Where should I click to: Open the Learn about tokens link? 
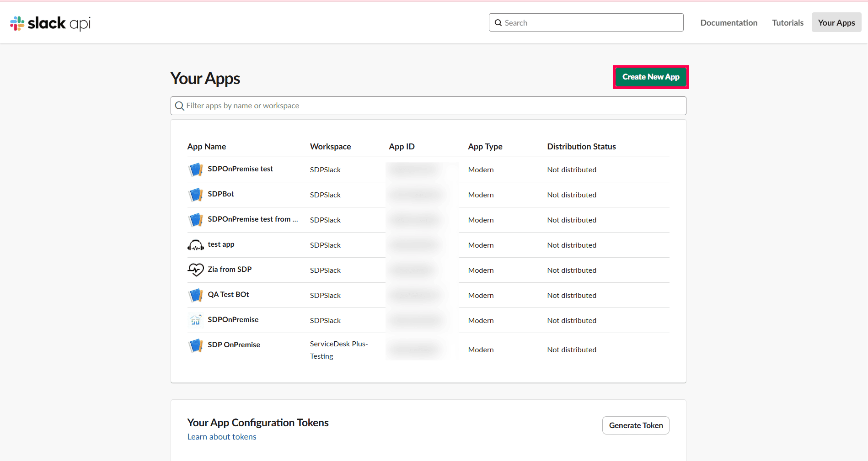pos(222,437)
